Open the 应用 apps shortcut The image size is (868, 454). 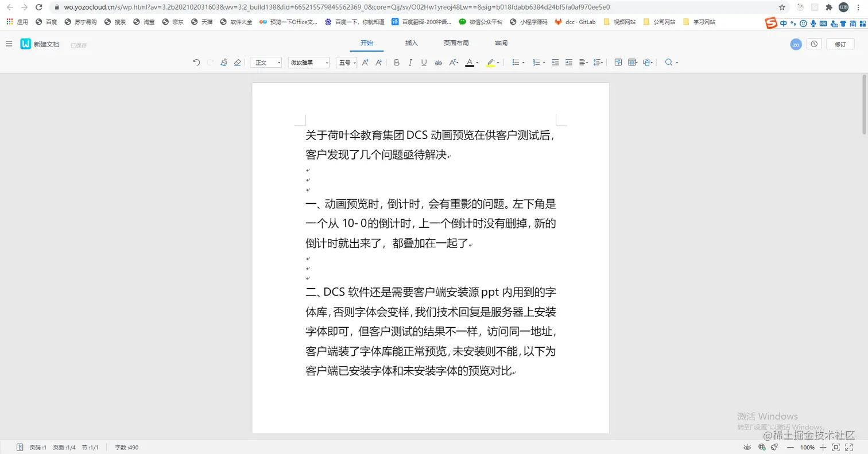[17, 22]
